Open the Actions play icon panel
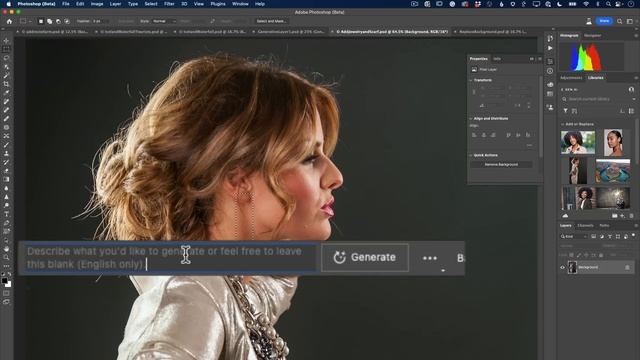This screenshot has height=360, width=640. 550,48
